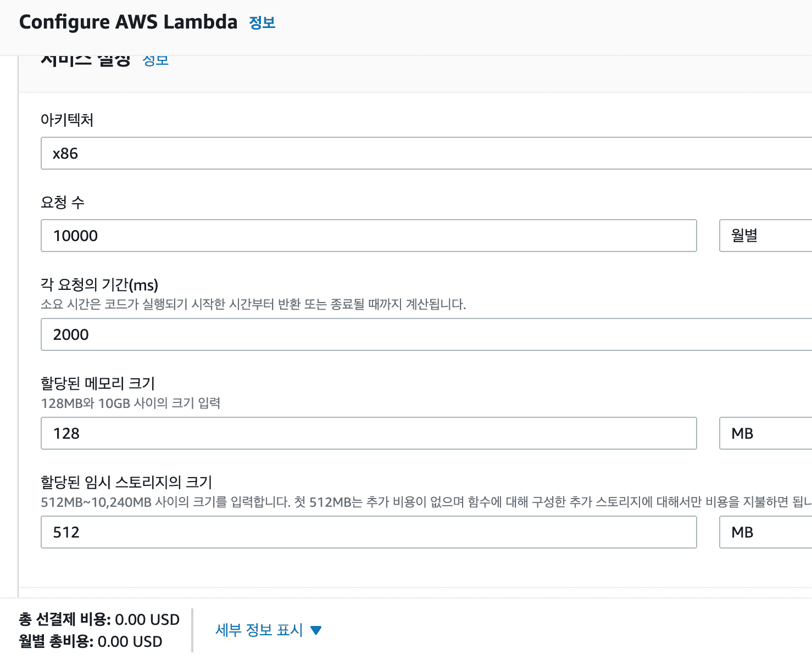This screenshot has width=812, height=660.
Task: Open the ephemeral storage MB unit dropdown
Action: pos(765,533)
